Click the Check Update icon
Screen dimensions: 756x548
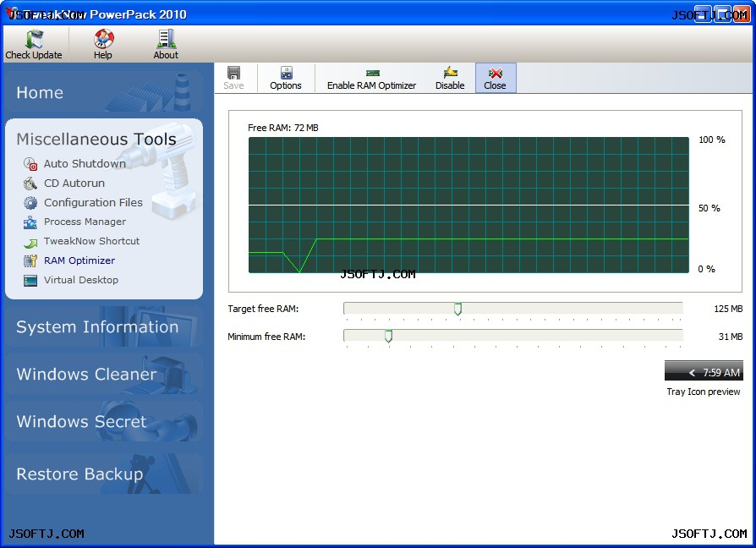tap(34, 38)
